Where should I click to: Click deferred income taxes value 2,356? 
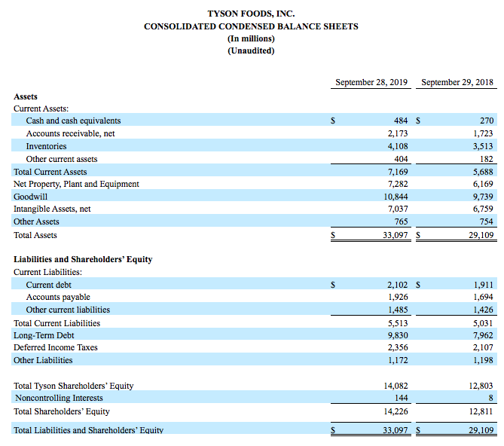coord(398,347)
